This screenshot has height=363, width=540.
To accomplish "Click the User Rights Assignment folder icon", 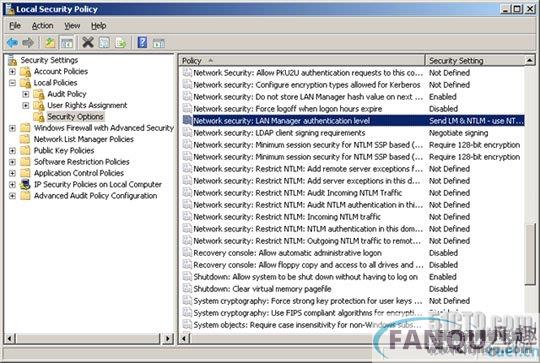I will pos(39,106).
